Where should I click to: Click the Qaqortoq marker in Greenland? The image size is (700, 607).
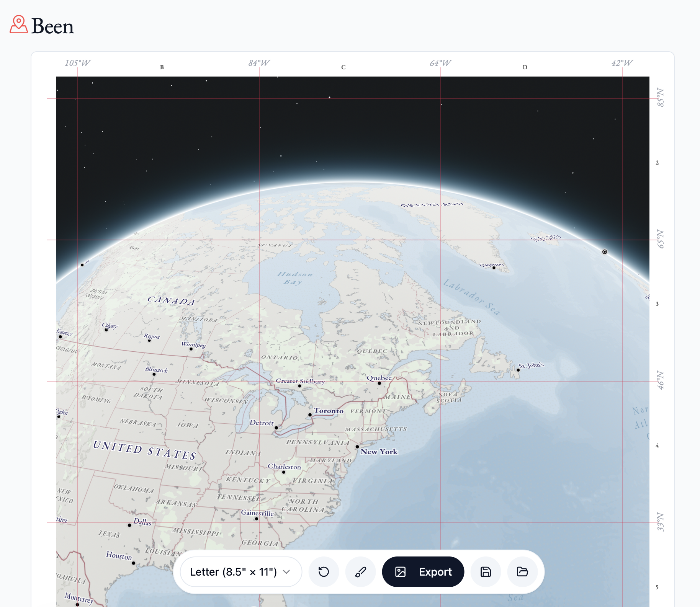click(494, 268)
